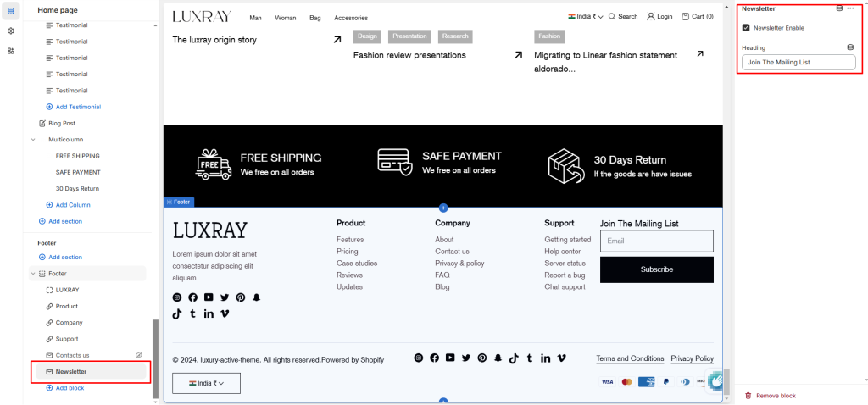Select 30 Days Return column block

77,189
